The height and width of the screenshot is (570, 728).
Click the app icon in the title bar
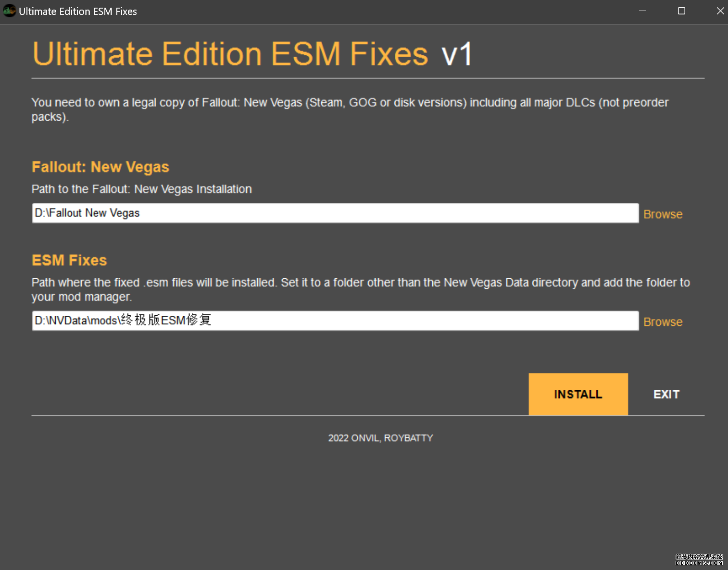pyautogui.click(x=9, y=11)
